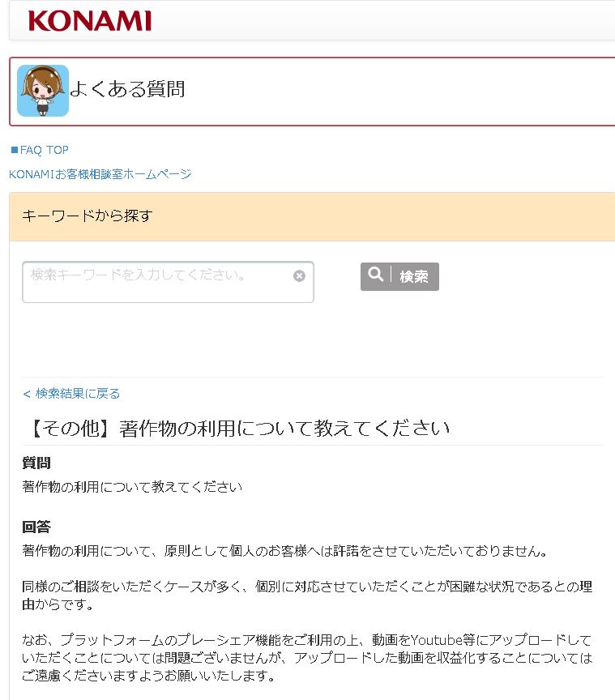Open KONAMIお客様相談室ホームページ link
This screenshot has width=615, height=700.
(100, 174)
